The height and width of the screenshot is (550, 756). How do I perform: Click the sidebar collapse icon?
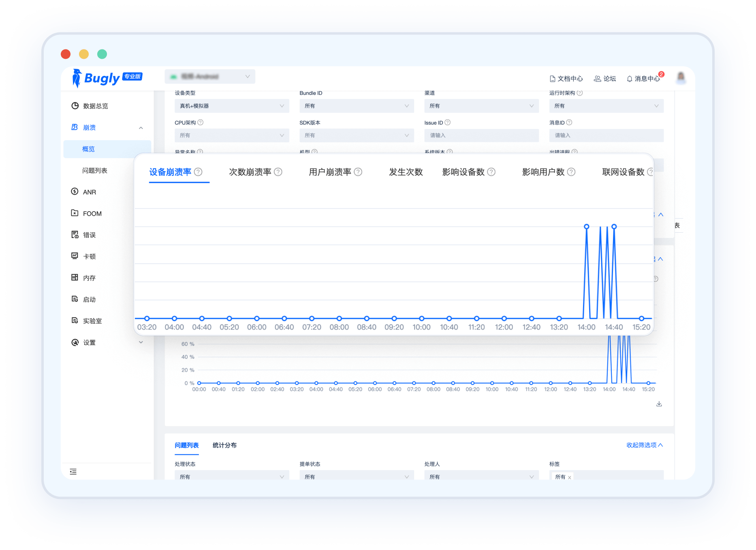point(73,471)
